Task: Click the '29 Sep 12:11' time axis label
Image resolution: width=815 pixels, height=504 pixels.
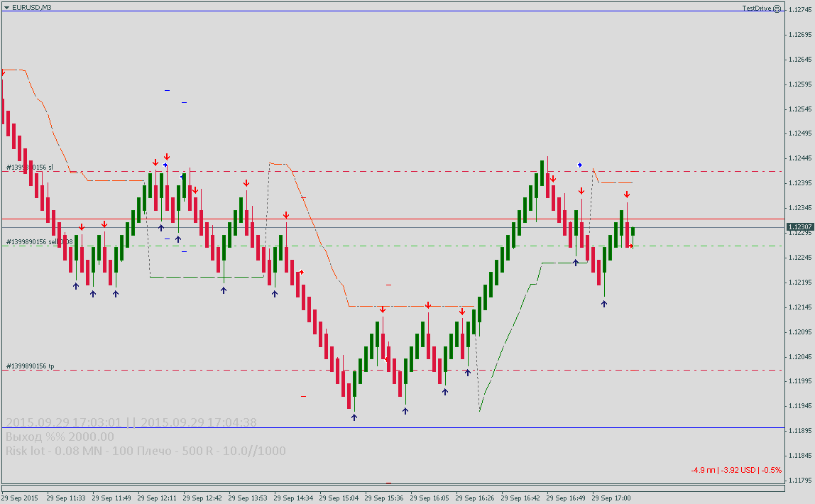Action: click(x=157, y=498)
